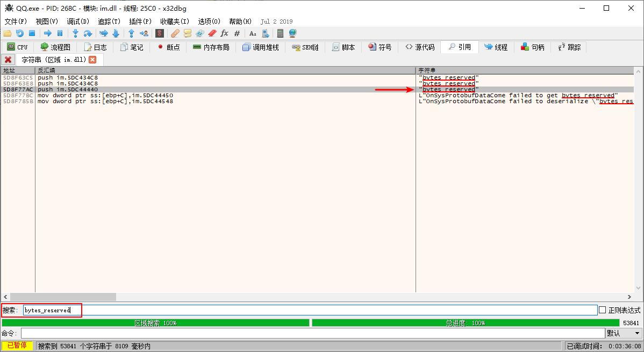Image resolution: width=644 pixels, height=352 pixels.
Task: Click the Run arrow icon
Action: click(x=47, y=33)
